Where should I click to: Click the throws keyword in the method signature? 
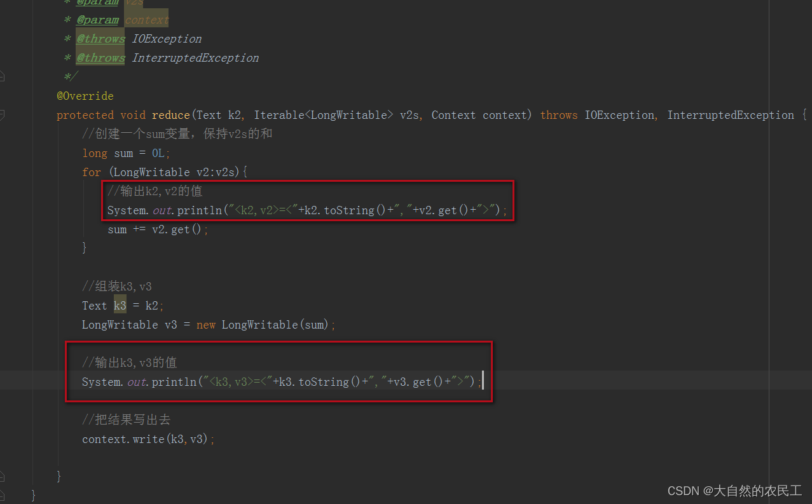tap(559, 115)
